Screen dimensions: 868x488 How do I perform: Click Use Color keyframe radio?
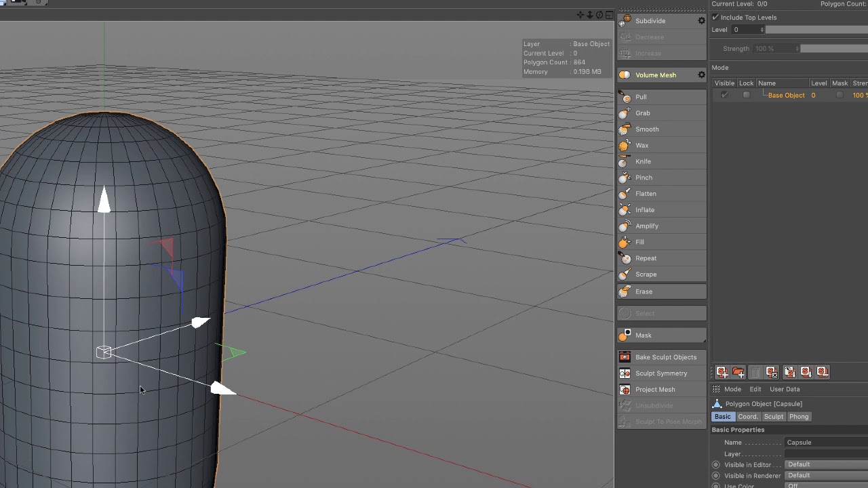pos(716,486)
